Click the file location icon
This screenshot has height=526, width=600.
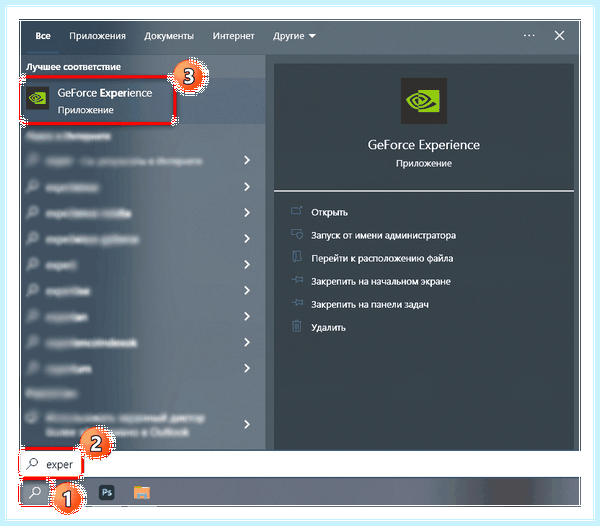click(x=297, y=257)
